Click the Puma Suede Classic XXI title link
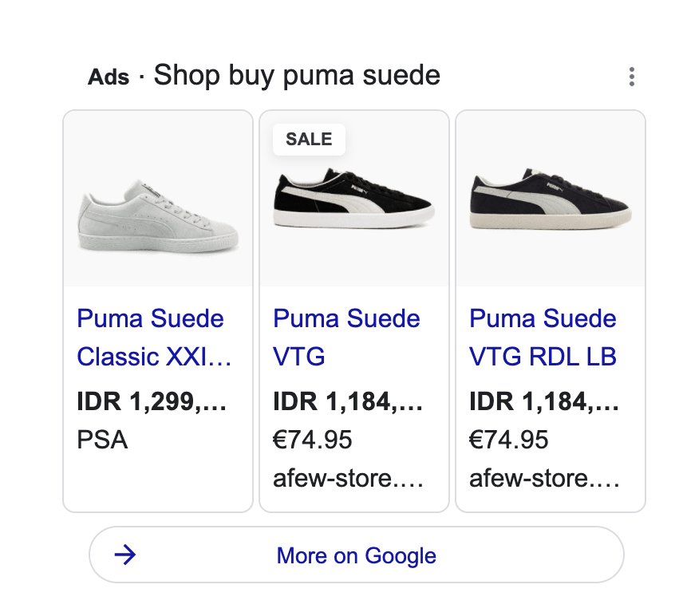This screenshot has height=616, width=683. (x=154, y=338)
